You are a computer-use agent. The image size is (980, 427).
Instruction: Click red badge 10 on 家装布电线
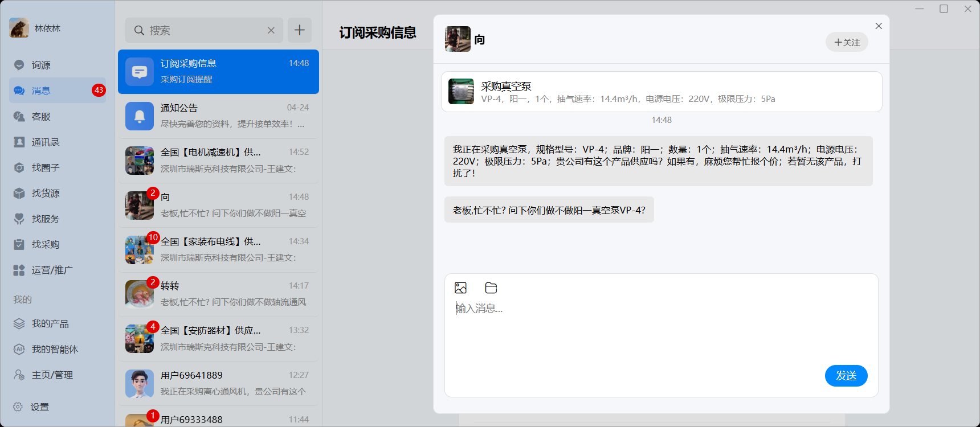pos(153,237)
